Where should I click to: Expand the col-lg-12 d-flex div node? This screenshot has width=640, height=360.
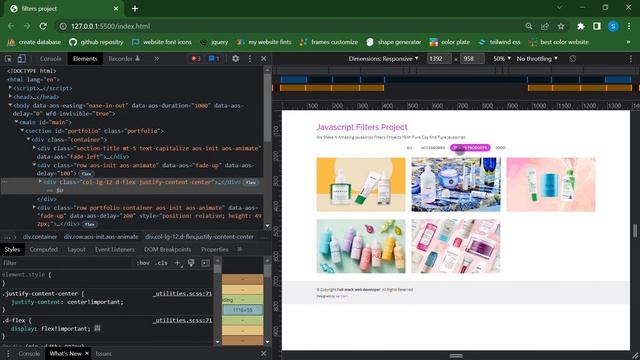tap(40, 182)
